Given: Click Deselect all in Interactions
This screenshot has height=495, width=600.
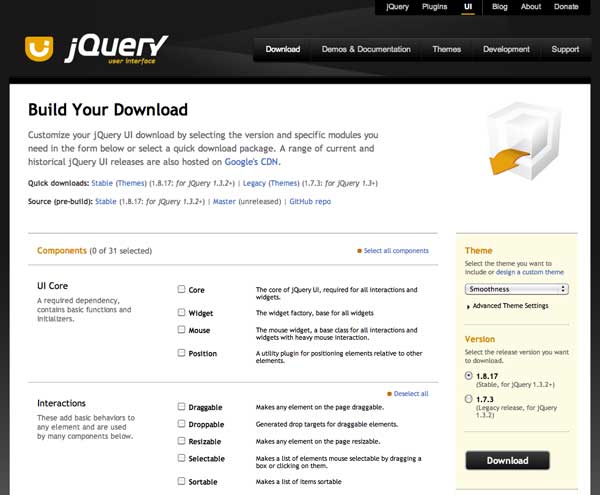Looking at the screenshot, I should 411,394.
